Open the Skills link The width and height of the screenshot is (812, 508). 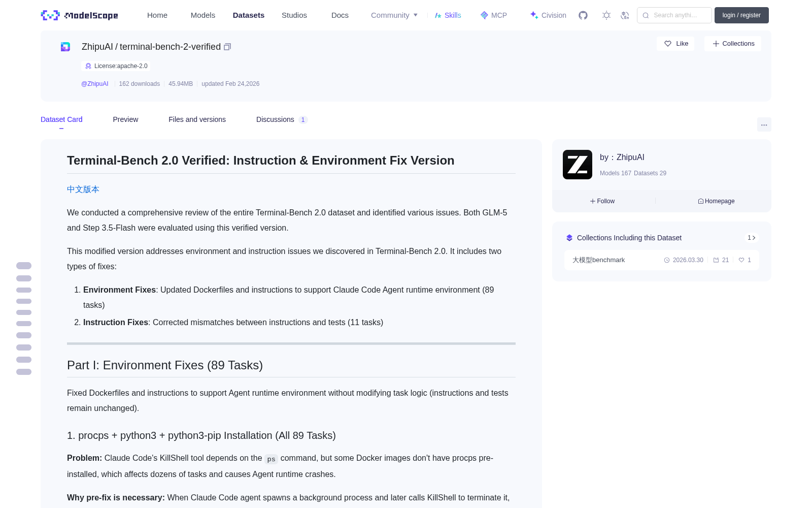click(x=448, y=15)
